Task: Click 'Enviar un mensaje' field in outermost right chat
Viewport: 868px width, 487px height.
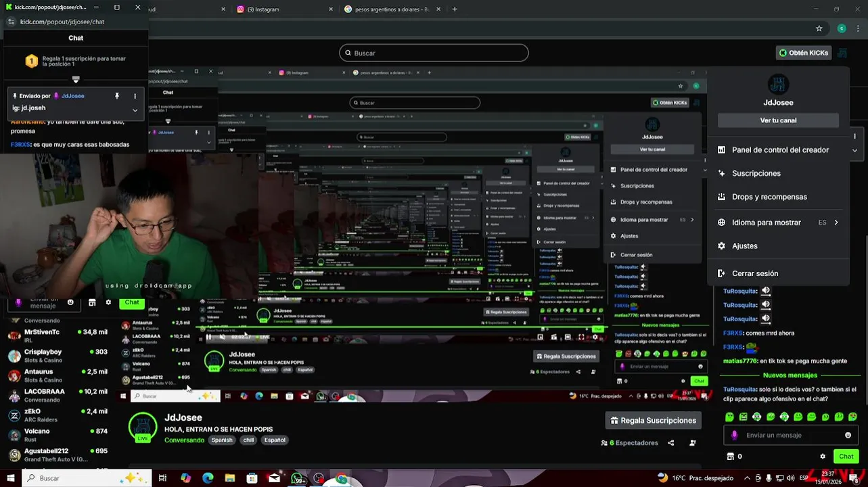Action: pos(790,436)
